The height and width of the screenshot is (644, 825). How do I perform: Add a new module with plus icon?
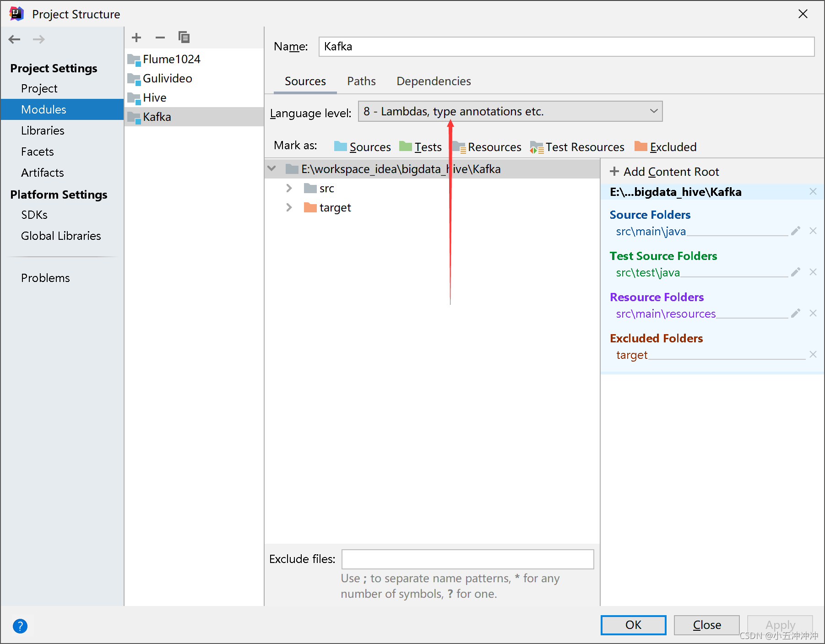pyautogui.click(x=136, y=38)
